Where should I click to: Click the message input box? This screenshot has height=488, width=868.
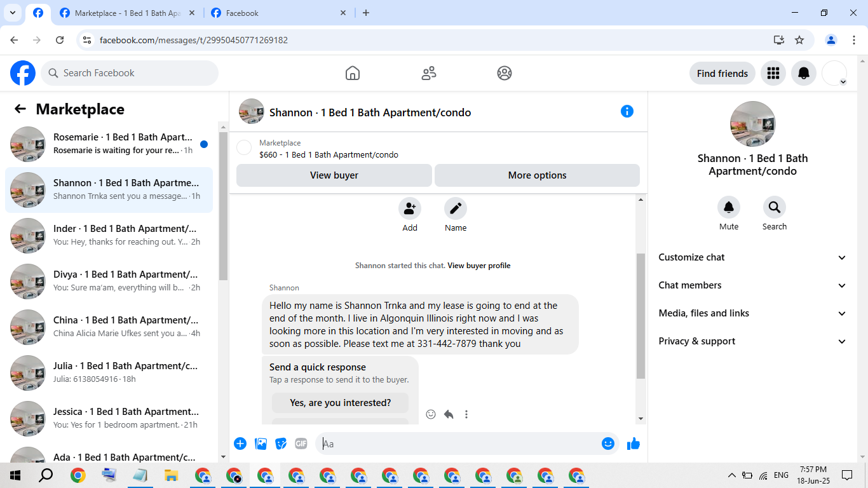pyautogui.click(x=459, y=444)
